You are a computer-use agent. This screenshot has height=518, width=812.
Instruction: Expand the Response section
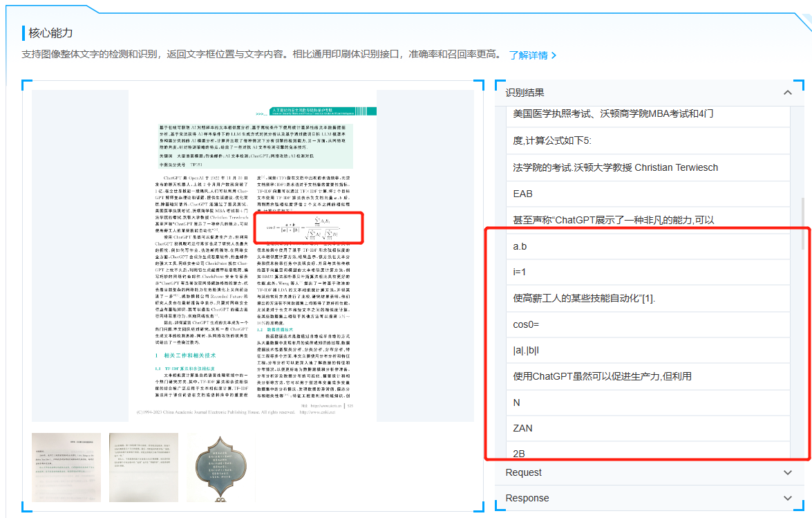coord(787,499)
